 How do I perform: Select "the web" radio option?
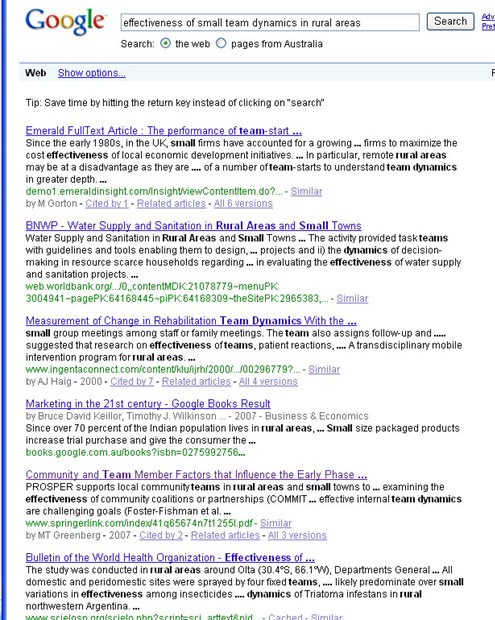[x=165, y=43]
